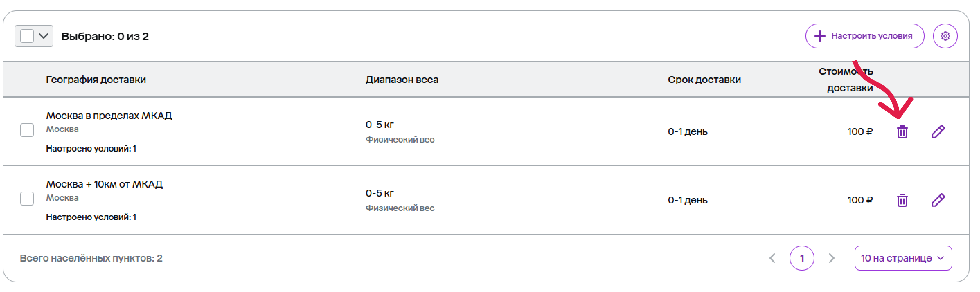Click plus icon in Настроить условия

820,36
